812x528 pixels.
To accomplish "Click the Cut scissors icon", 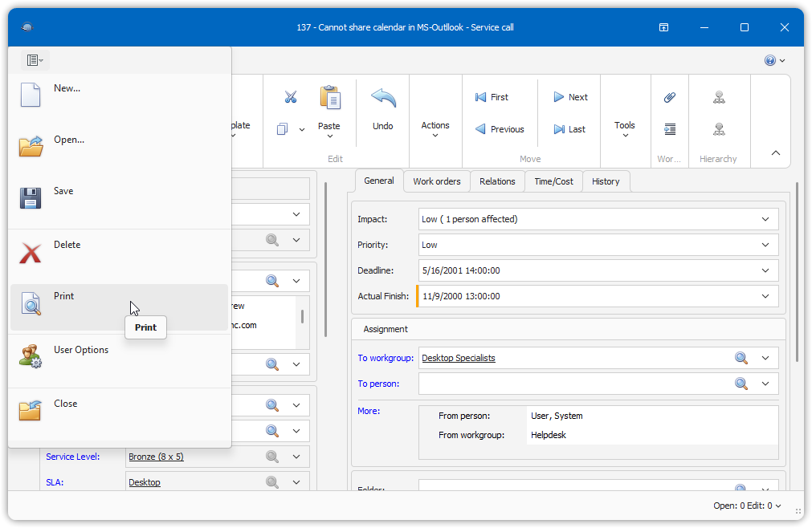I will pyautogui.click(x=290, y=97).
